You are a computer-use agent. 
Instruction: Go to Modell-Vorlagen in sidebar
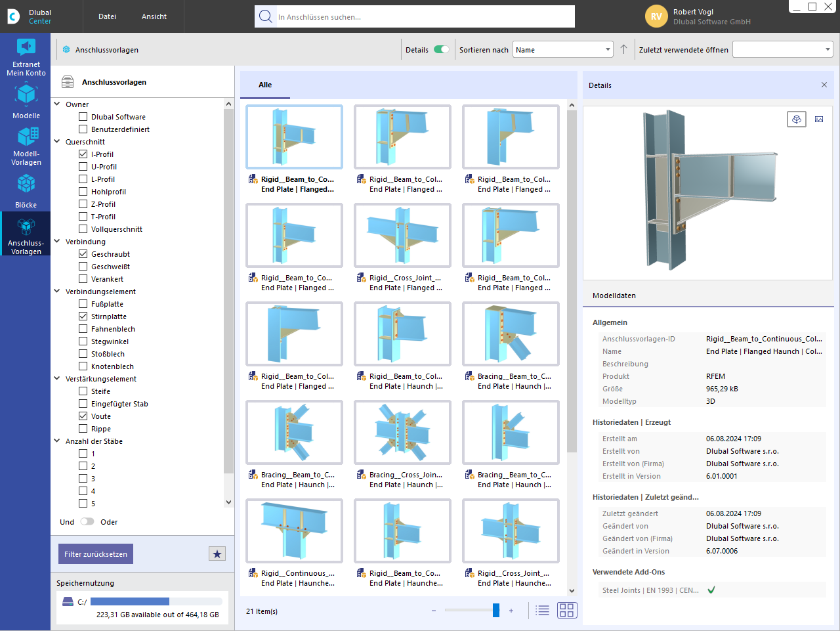point(26,146)
